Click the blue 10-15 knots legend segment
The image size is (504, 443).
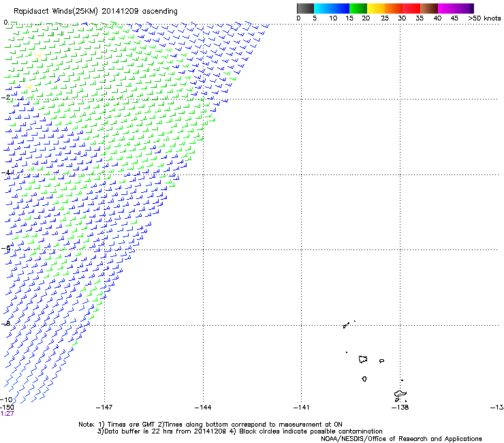coord(341,8)
